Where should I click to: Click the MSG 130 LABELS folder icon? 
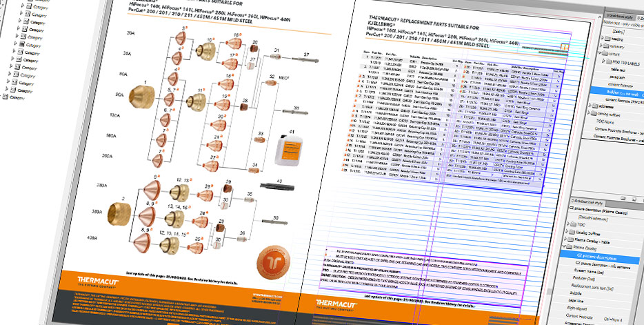(x=609, y=61)
